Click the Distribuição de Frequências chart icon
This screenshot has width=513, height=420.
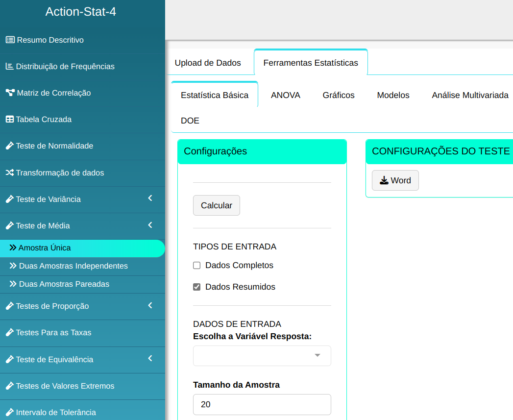click(9, 66)
